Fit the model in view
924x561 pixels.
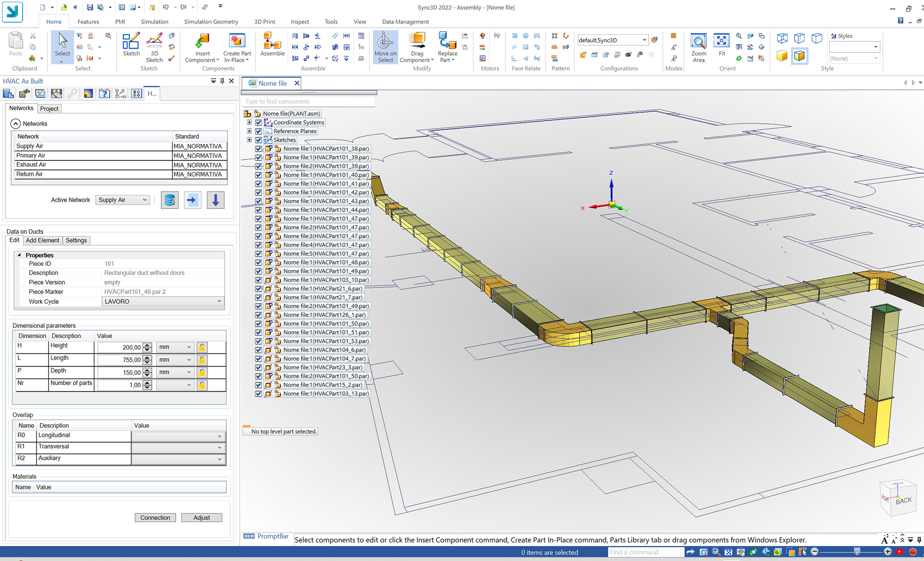(721, 46)
